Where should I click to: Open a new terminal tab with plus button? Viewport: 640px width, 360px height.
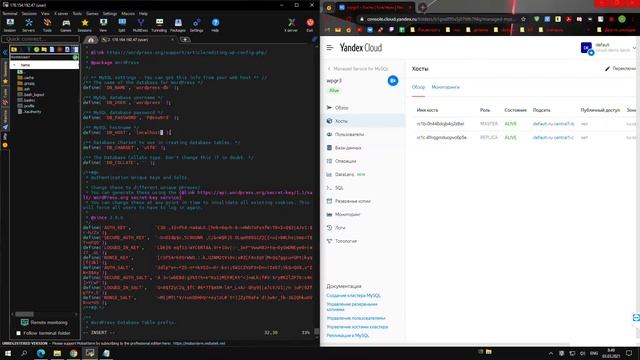click(x=185, y=40)
